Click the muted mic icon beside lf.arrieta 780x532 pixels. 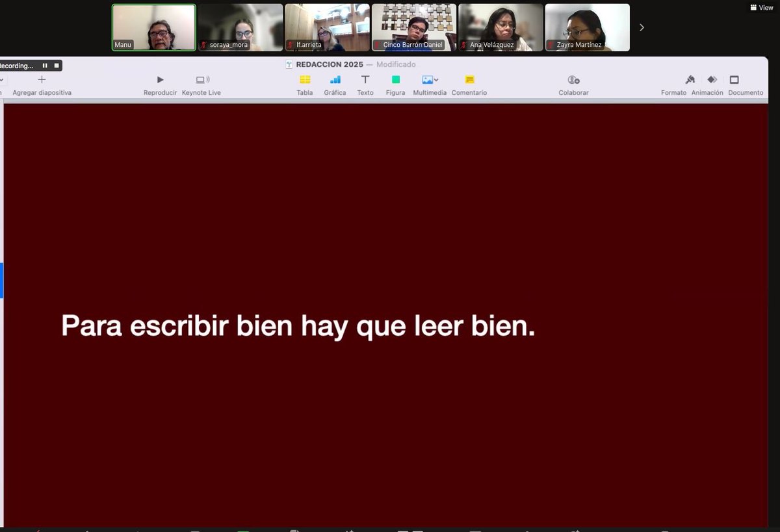pos(291,45)
